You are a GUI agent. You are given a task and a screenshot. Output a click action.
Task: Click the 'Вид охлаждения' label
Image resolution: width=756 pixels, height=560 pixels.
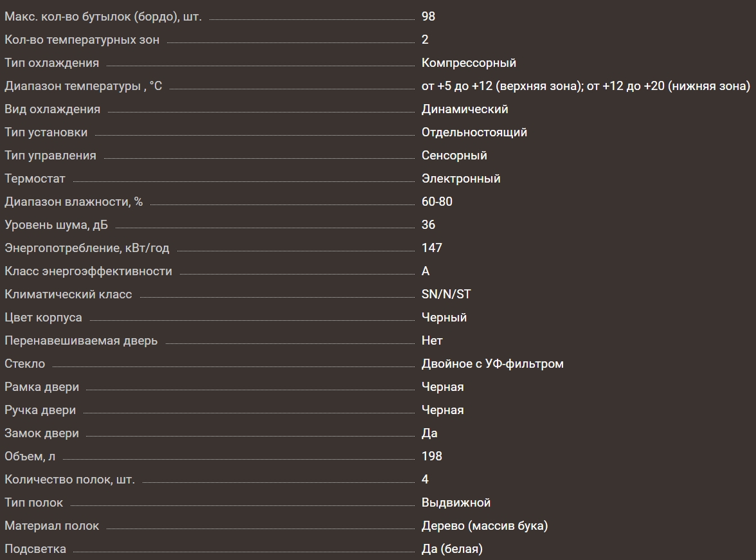click(52, 109)
